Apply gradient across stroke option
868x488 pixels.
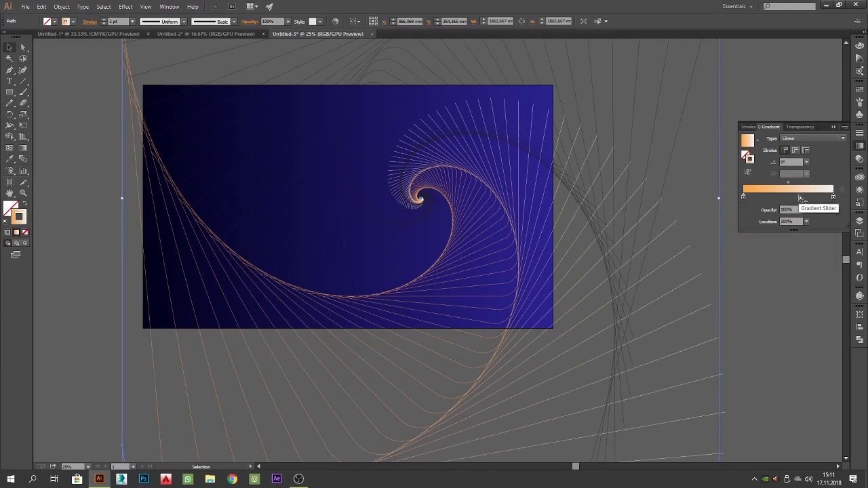click(x=806, y=150)
